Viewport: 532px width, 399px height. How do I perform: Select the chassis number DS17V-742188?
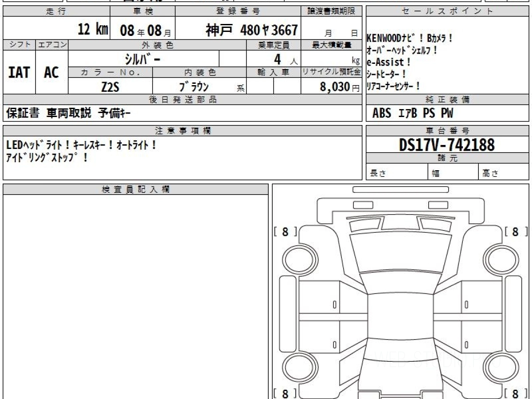click(x=447, y=145)
